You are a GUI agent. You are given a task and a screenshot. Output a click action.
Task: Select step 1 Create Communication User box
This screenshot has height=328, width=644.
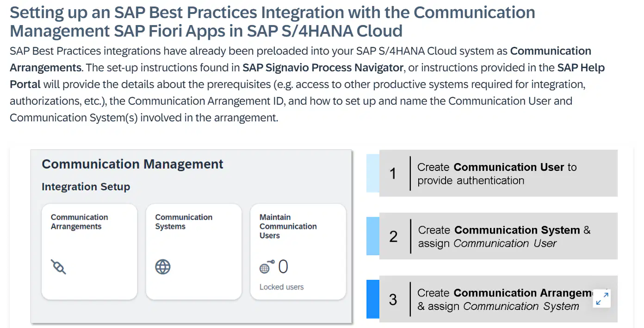[x=498, y=173]
